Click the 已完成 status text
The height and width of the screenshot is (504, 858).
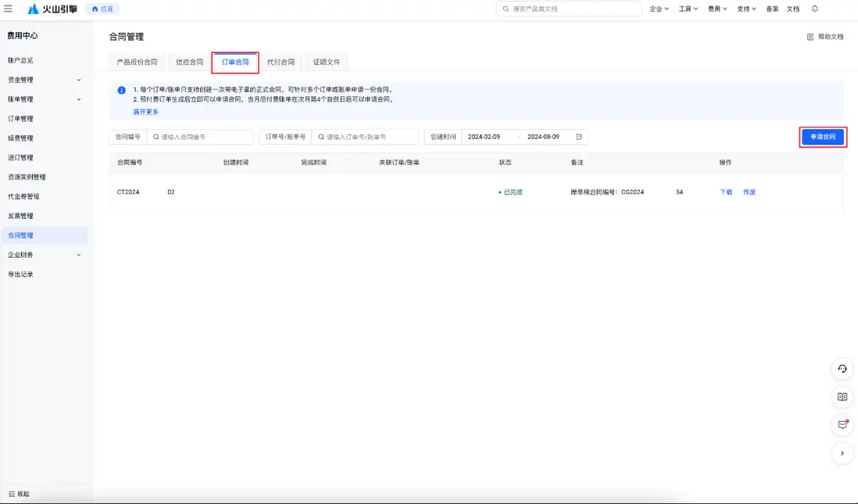point(513,192)
